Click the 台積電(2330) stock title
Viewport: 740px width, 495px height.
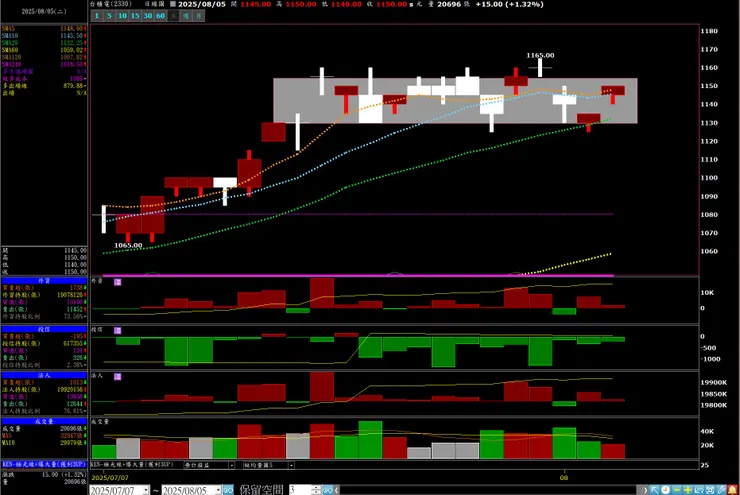(x=111, y=4)
